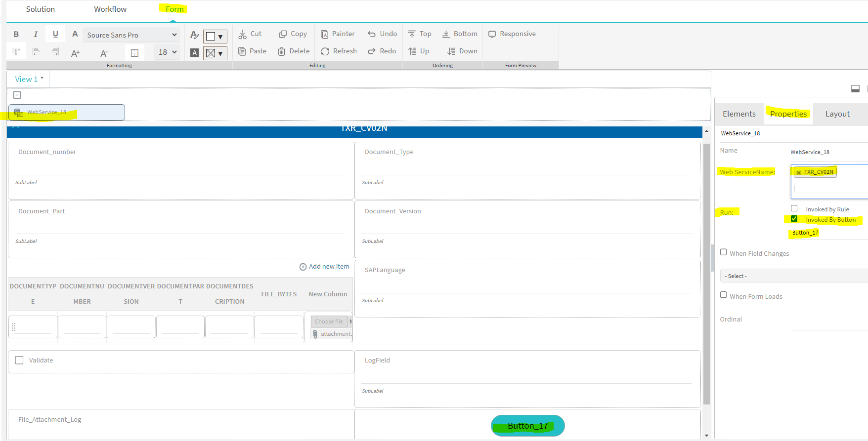868x441 pixels.
Task: Open the font size 18 dropdown
Action: [168, 52]
